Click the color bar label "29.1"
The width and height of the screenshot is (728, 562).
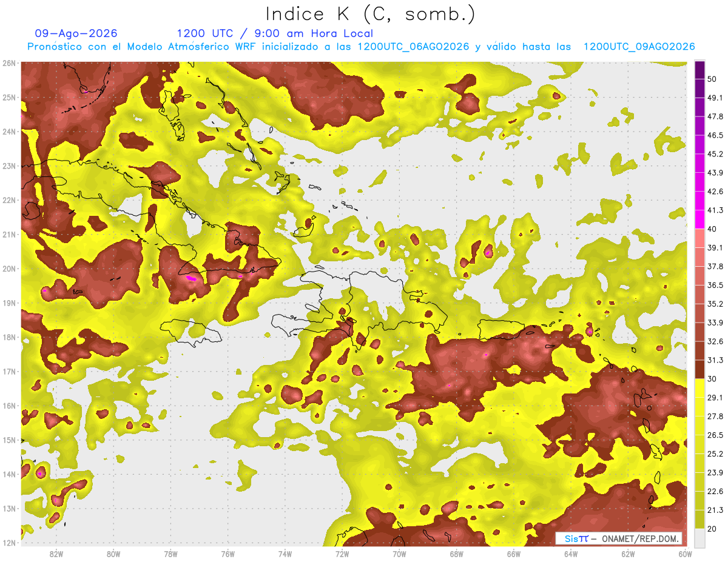click(715, 397)
